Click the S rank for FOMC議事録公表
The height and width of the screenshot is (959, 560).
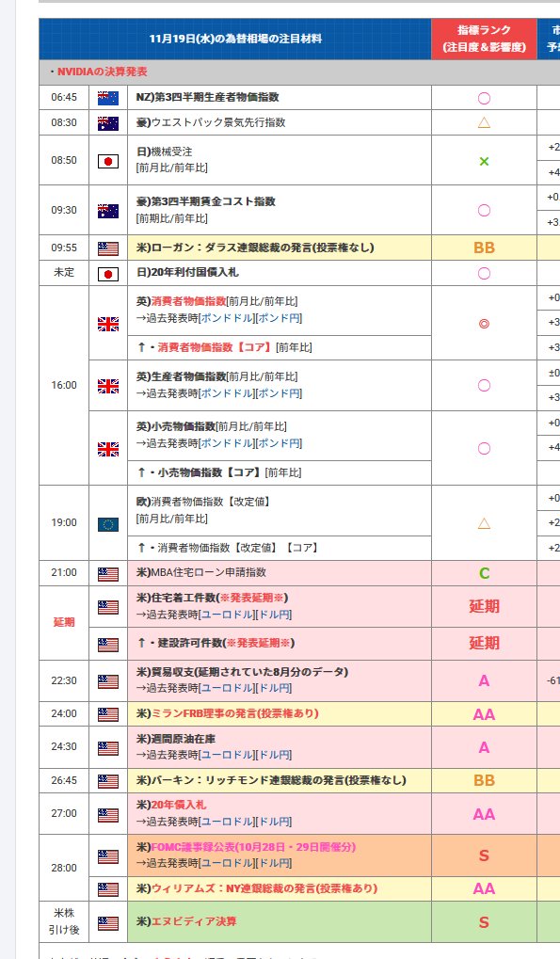point(484,855)
